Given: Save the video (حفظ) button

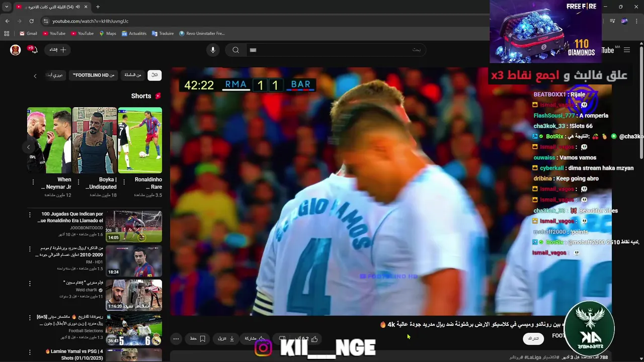Looking at the screenshot, I should tap(197, 339).
